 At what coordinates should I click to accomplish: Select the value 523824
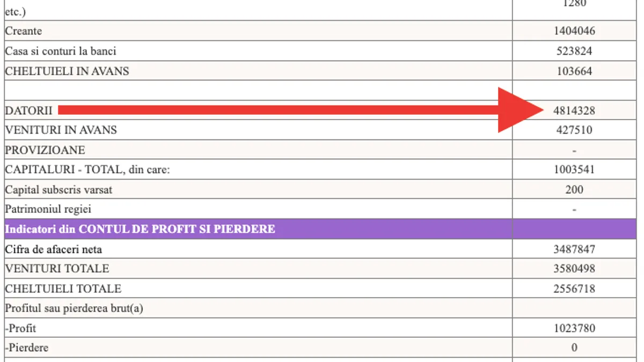pos(574,51)
